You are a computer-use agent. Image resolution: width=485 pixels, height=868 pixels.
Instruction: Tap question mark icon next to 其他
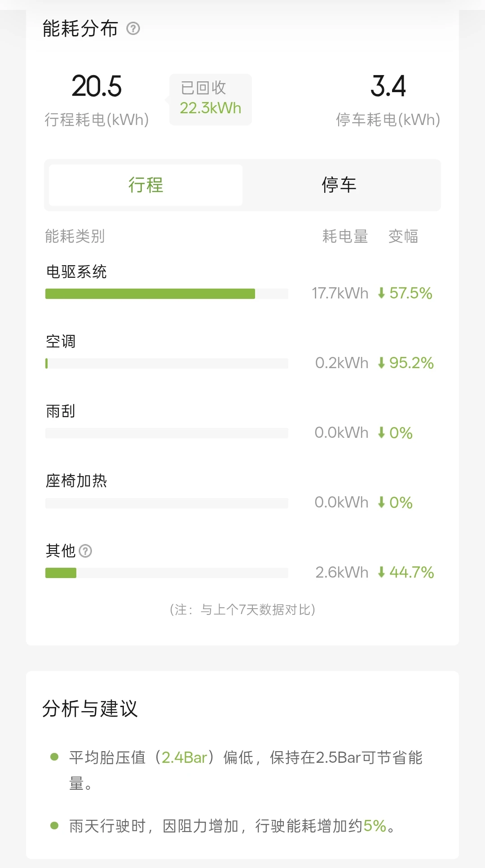(85, 551)
